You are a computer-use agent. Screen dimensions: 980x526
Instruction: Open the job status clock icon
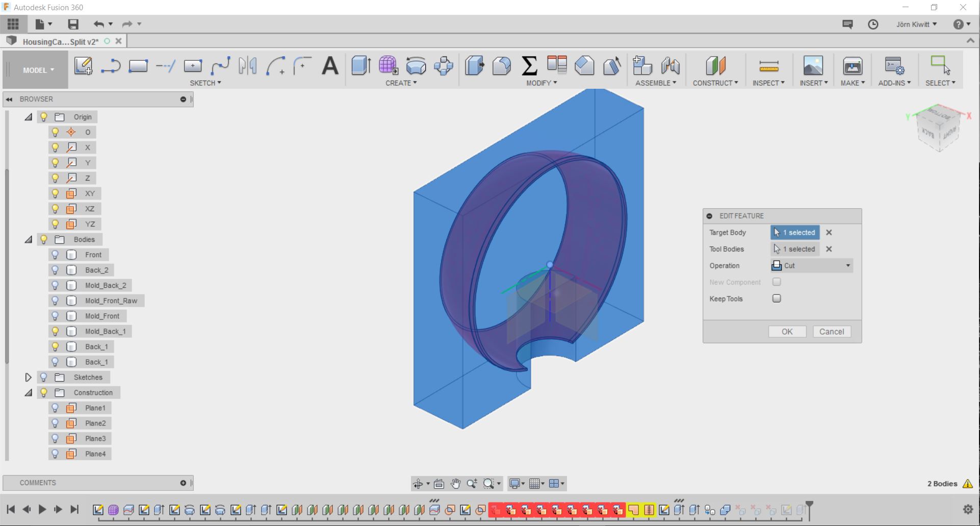pos(873,24)
